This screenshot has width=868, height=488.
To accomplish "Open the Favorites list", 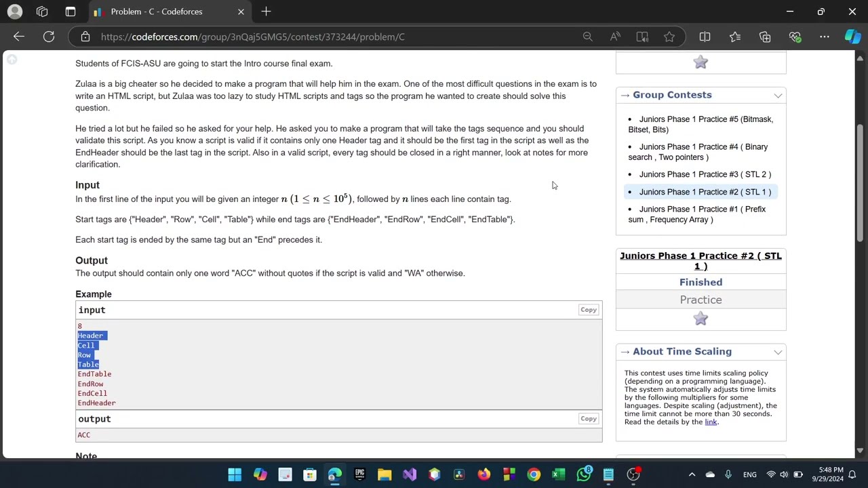I will click(x=735, y=37).
